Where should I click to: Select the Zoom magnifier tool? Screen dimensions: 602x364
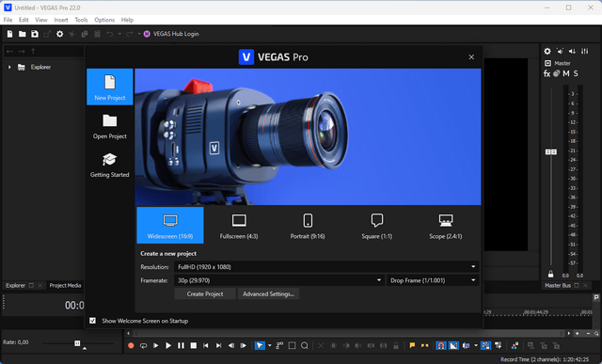click(x=305, y=345)
